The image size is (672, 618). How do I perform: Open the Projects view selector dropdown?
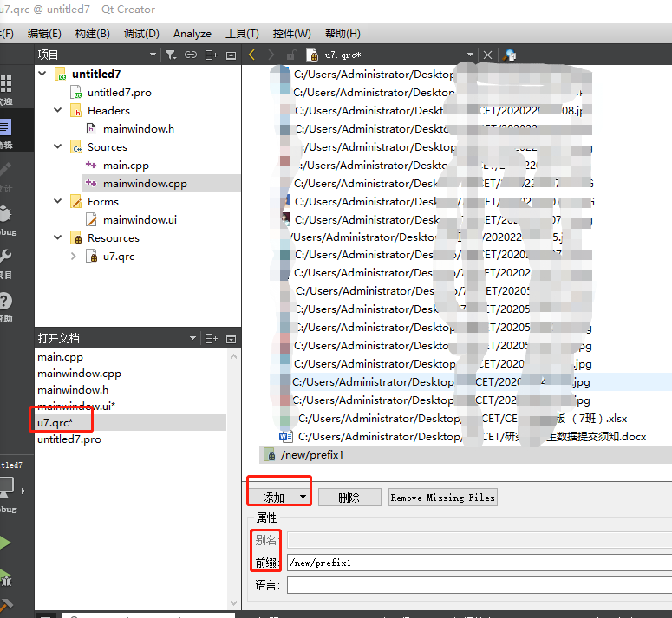pos(153,55)
